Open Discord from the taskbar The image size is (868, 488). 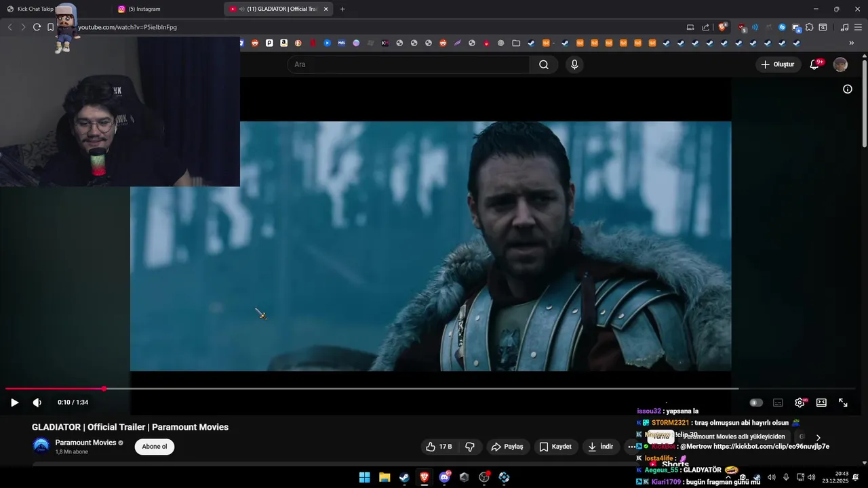444,477
